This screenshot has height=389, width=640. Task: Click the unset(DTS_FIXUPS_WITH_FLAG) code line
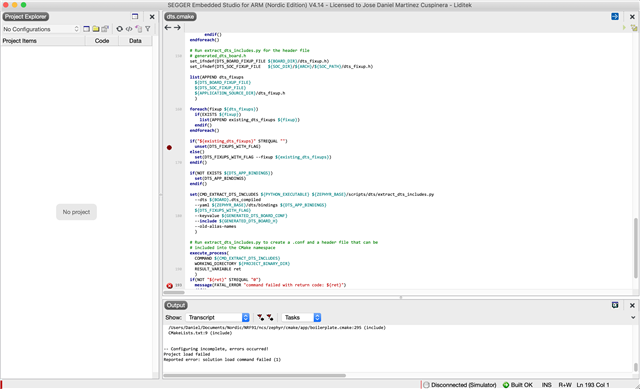[227, 146]
